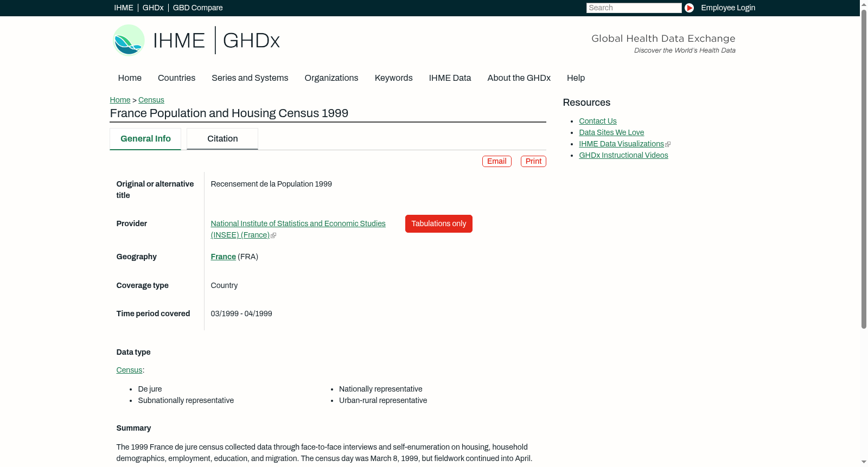Image resolution: width=868 pixels, height=467 pixels.
Task: Select the General Info tab
Action: pyautogui.click(x=145, y=139)
